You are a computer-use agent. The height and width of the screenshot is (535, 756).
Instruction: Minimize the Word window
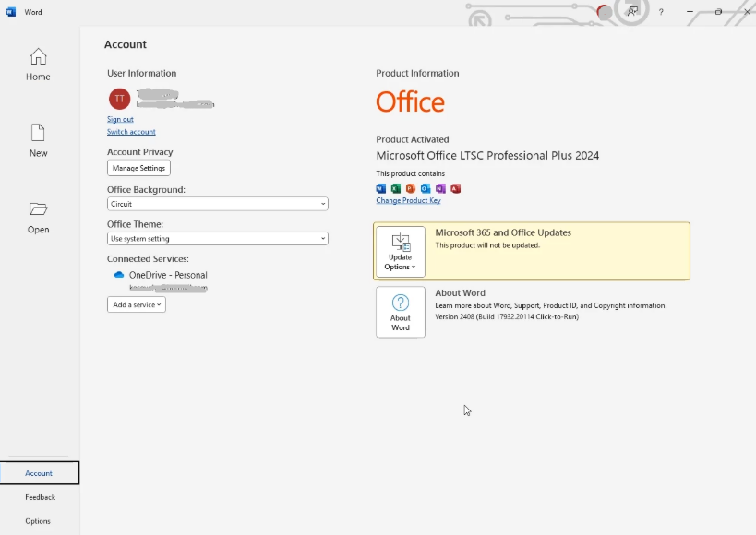click(x=690, y=12)
